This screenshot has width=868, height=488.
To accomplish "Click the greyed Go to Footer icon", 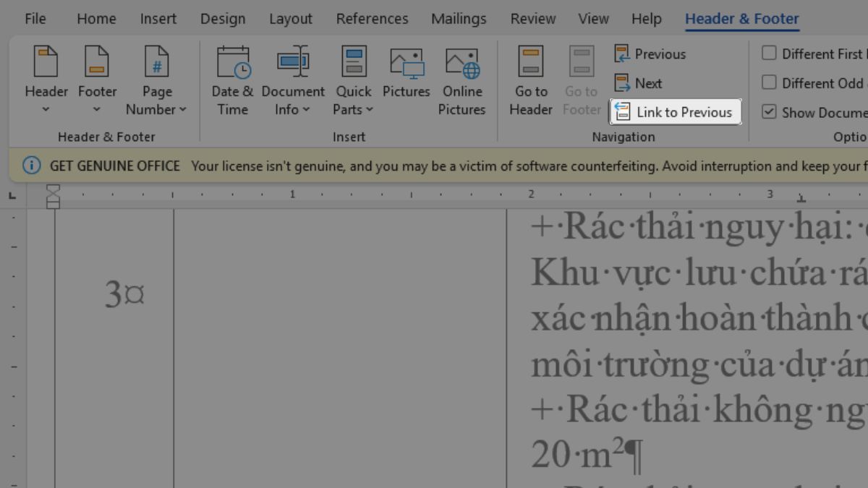I will click(x=582, y=62).
